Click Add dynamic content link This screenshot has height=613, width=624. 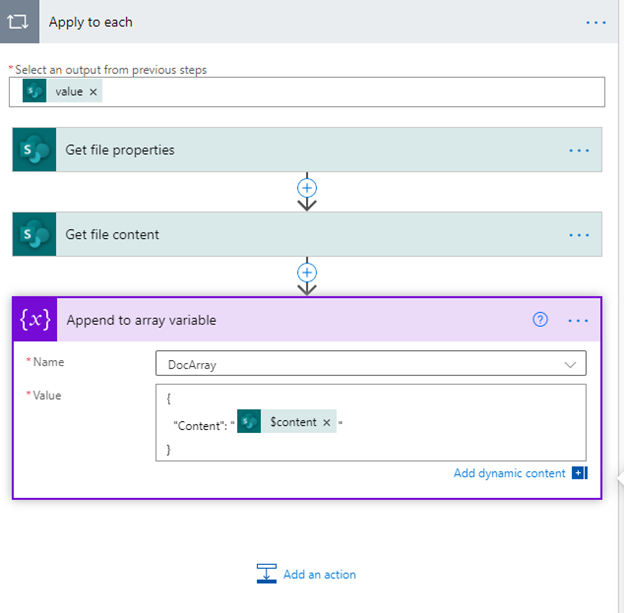[509, 473]
